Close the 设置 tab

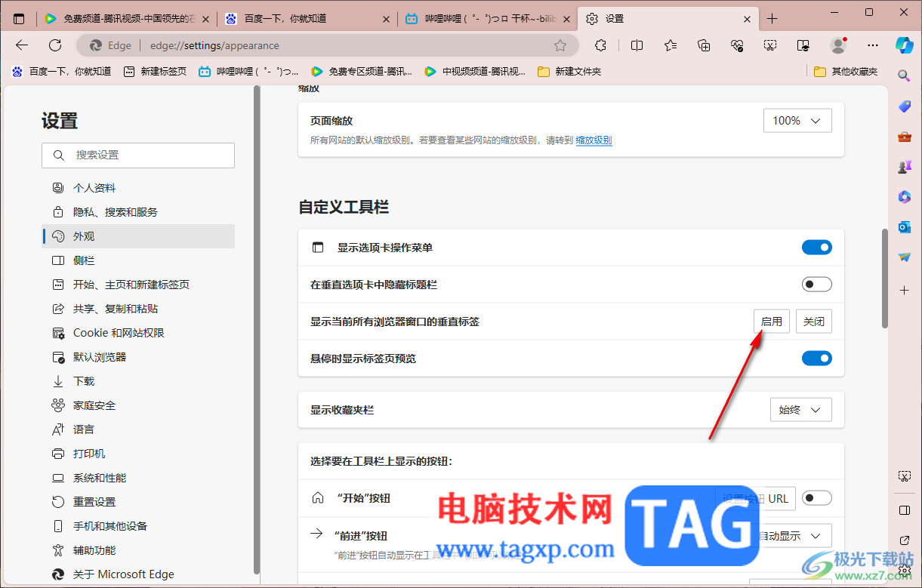coord(748,19)
